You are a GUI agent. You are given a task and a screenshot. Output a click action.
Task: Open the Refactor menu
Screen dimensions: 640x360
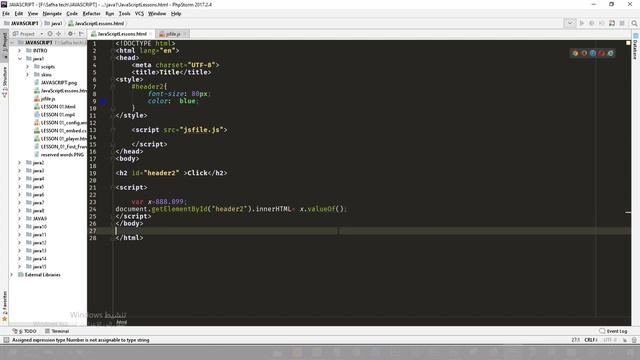[91, 13]
